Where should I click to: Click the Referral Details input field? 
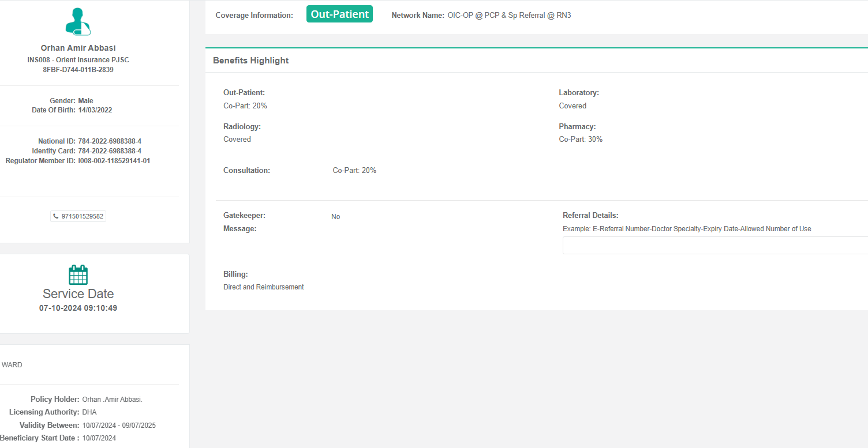coord(715,245)
